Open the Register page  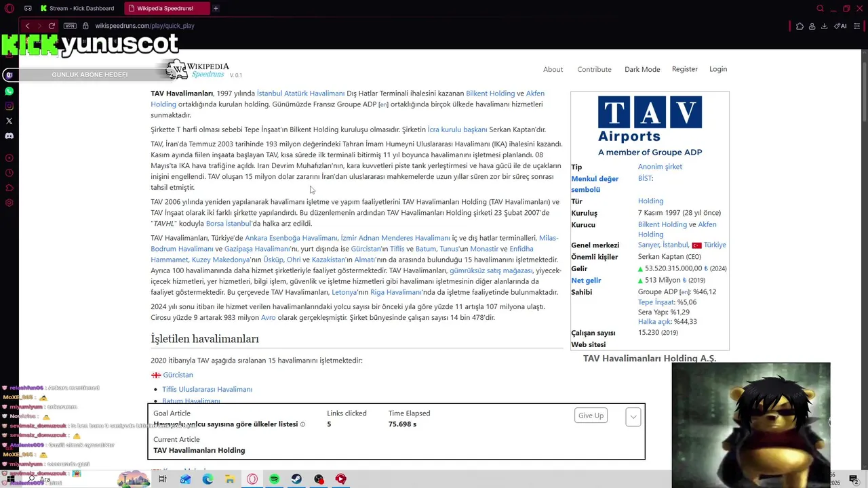685,69
